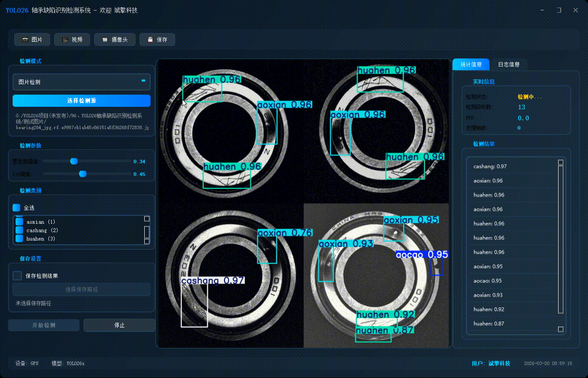Start the 摄像头 camera input
The height and width of the screenshot is (378, 588).
(x=115, y=40)
